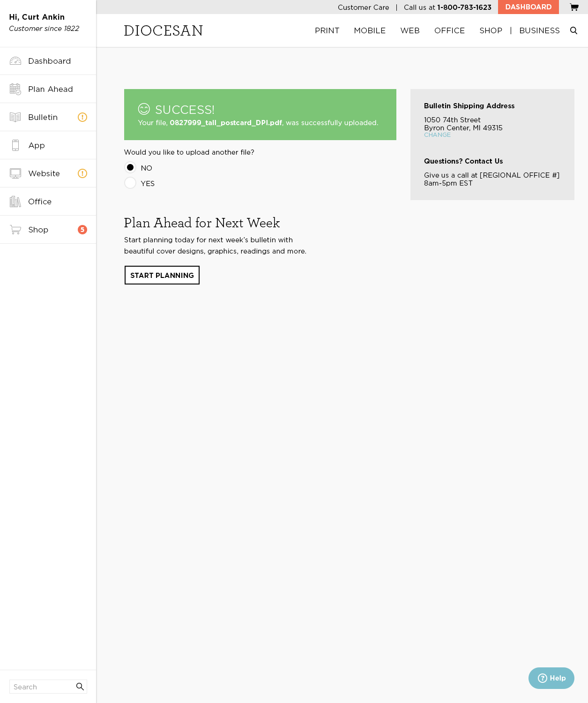
Task: Click the magnifier icon beside BUSINESS
Action: tap(573, 30)
